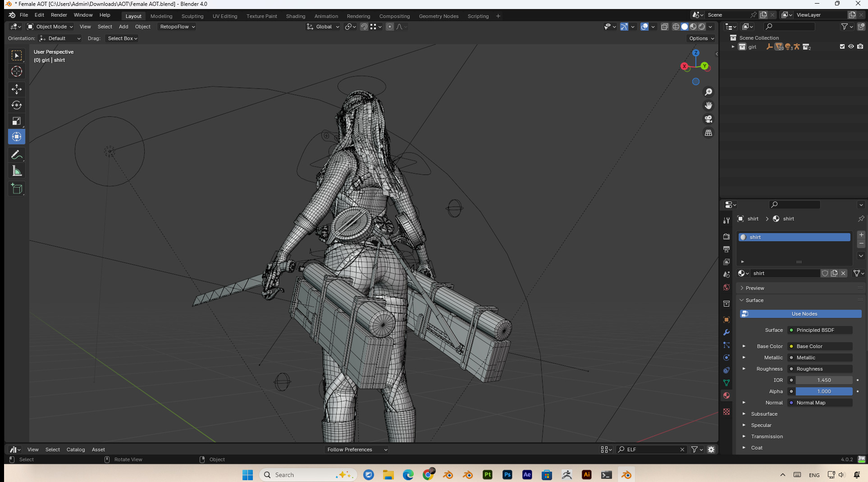868x482 pixels.
Task: Select the Move tool
Action: click(17, 89)
